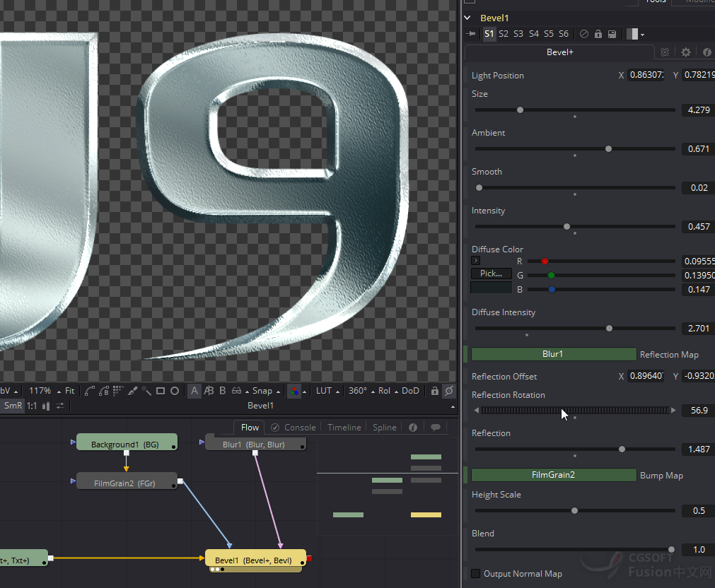Open the chat bubble comments tab
715x588 pixels.
coord(436,428)
